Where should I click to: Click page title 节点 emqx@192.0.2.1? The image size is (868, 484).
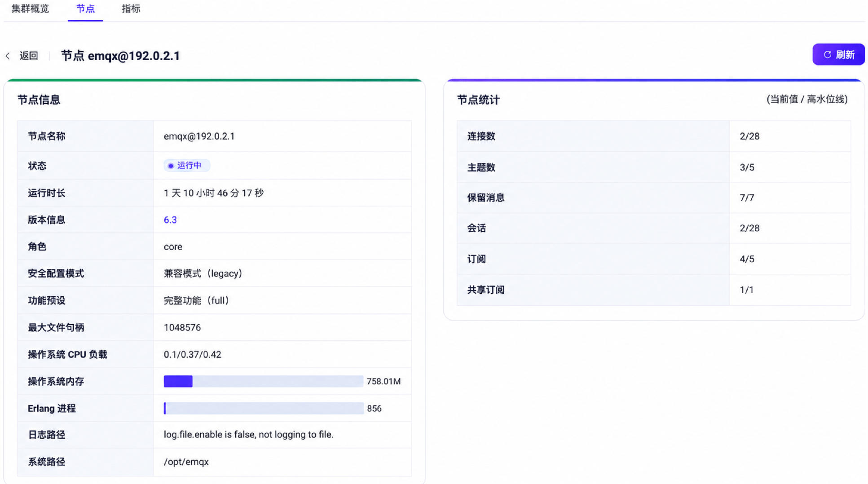point(120,56)
